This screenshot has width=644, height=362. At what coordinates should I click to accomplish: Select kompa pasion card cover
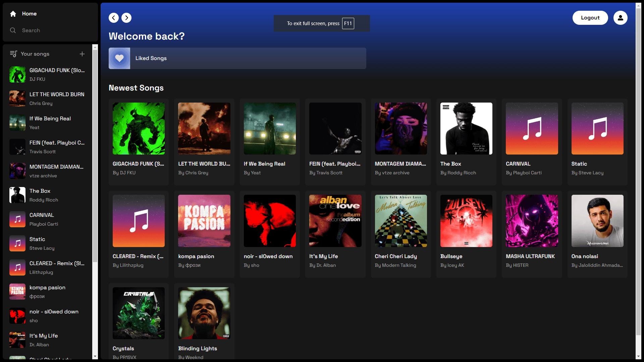[204, 221]
